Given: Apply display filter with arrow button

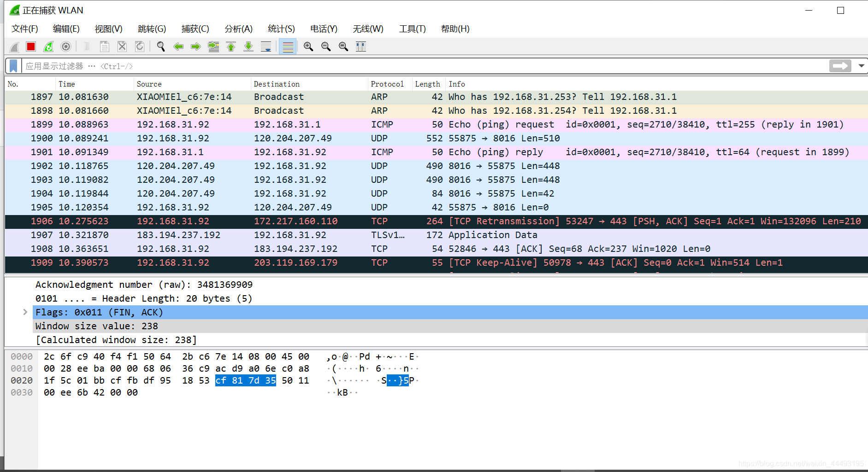Looking at the screenshot, I should coord(840,66).
